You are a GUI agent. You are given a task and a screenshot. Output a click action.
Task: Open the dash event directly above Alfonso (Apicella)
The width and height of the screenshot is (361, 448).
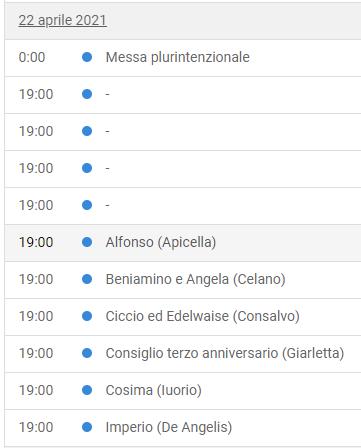[183, 206]
